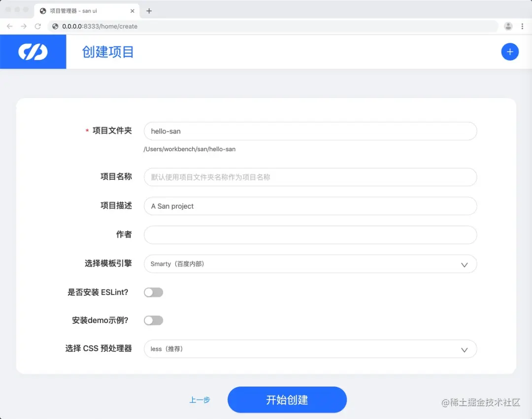Click the 作者 author input field
The height and width of the screenshot is (419, 532).
[310, 235]
